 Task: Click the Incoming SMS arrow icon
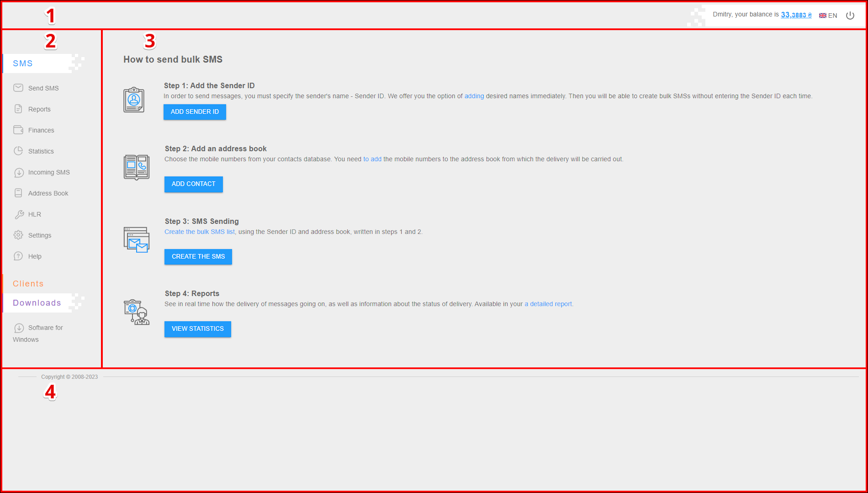coord(19,173)
